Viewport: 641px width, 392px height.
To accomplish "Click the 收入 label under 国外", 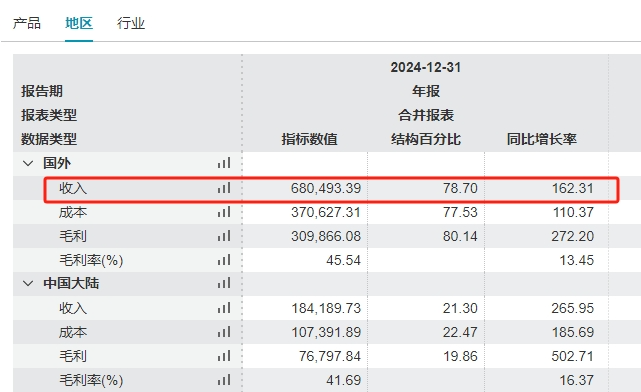I will [73, 188].
